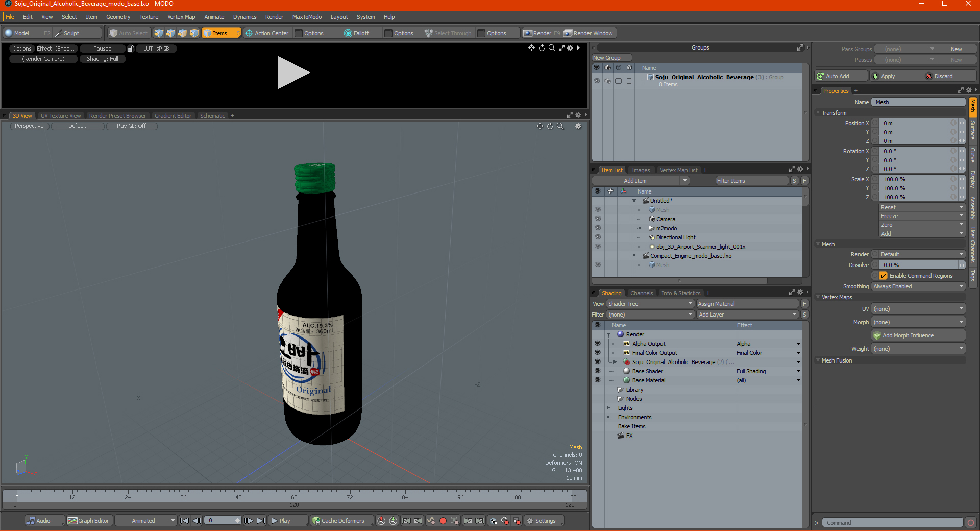Click the Command input field
This screenshot has width=980, height=531.
(x=892, y=523)
